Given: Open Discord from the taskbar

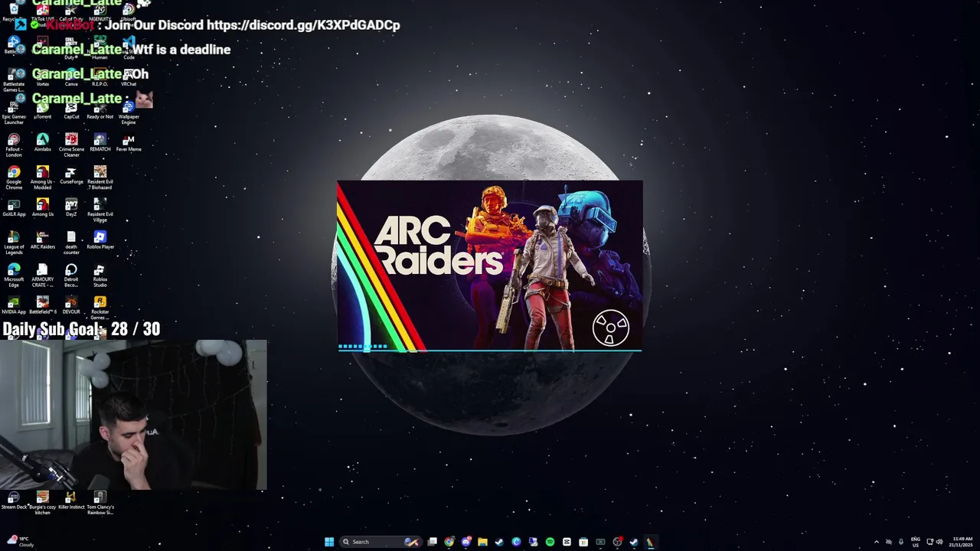Looking at the screenshot, I should click(466, 542).
